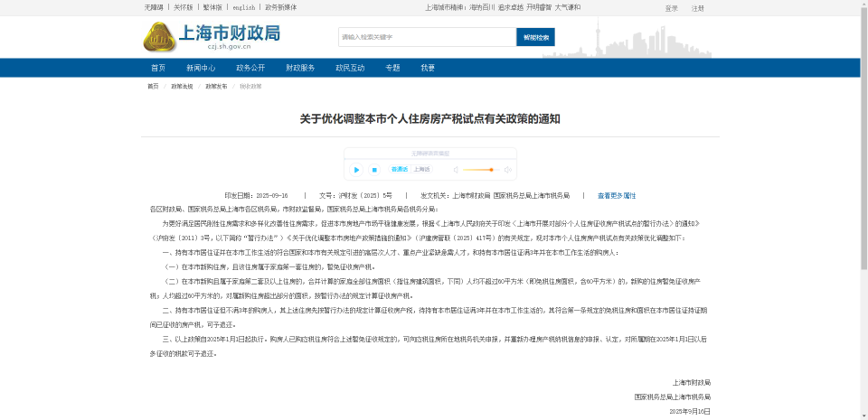Screen dimensions: 868x420
Task: Click the article title 关于优化调整本市个人住房房产税
Action: pos(430,119)
